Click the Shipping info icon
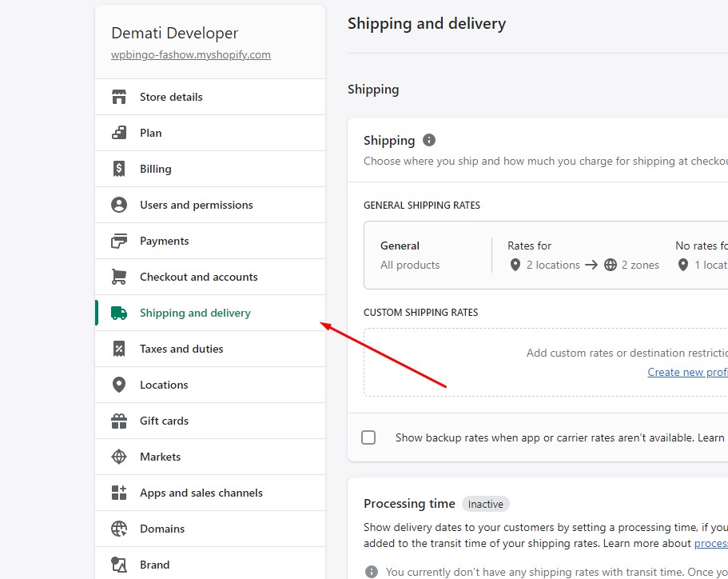The height and width of the screenshot is (579, 728). (429, 140)
